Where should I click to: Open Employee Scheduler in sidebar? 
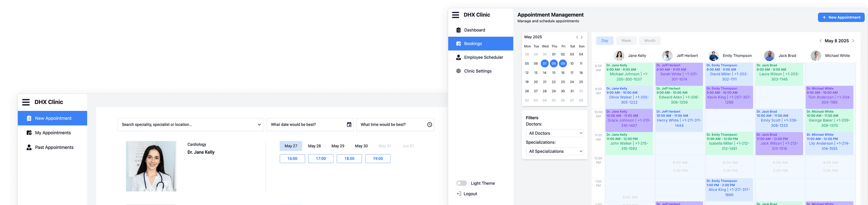(483, 57)
